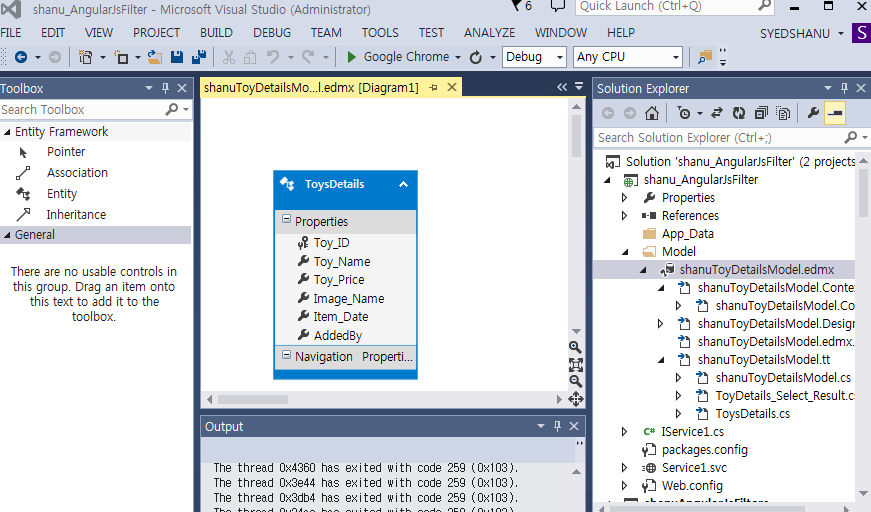Open the PROJECT menu
Viewport: 871px width, 512px height.
156,33
